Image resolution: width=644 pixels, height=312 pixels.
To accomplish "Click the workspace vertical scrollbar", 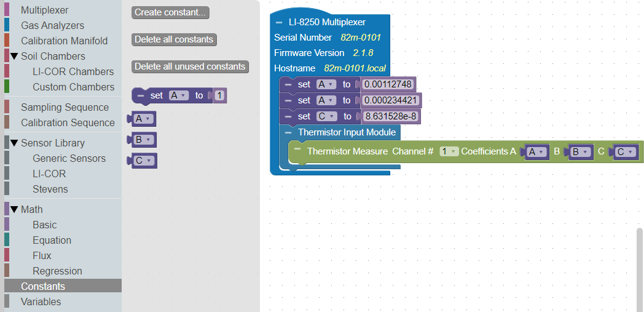I will point(640,270).
